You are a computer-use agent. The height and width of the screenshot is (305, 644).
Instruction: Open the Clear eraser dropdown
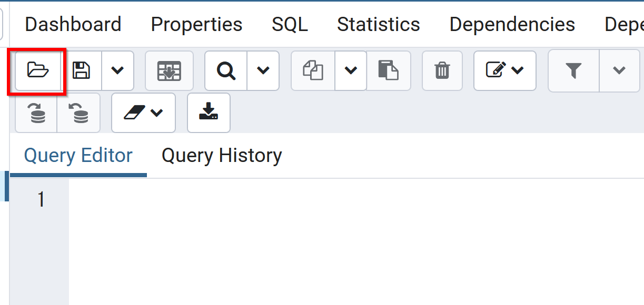143,113
